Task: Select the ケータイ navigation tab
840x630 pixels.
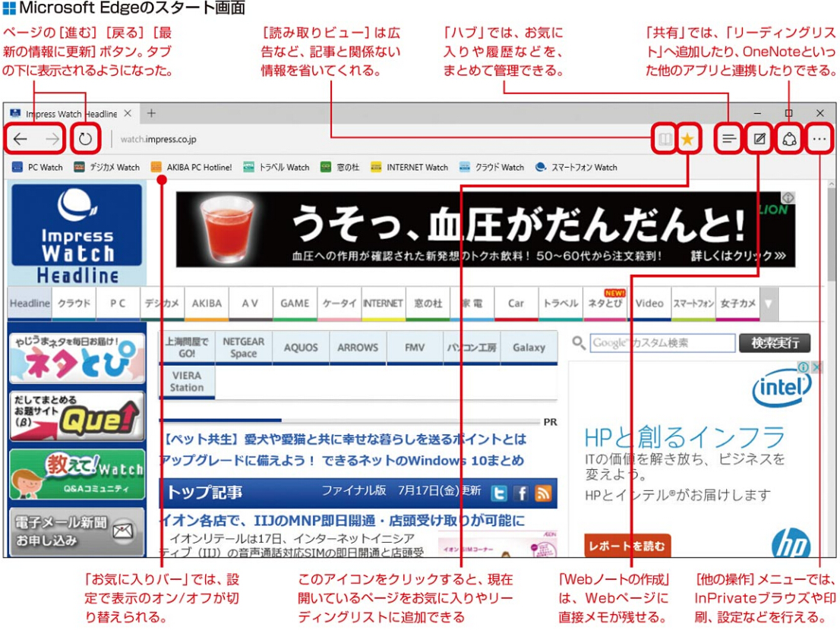Action: (339, 304)
